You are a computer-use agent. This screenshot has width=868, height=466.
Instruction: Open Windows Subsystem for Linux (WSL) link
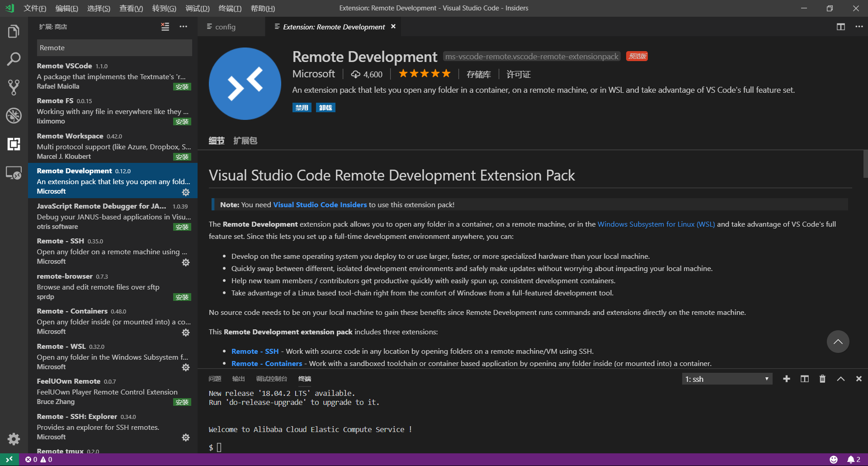pos(656,224)
